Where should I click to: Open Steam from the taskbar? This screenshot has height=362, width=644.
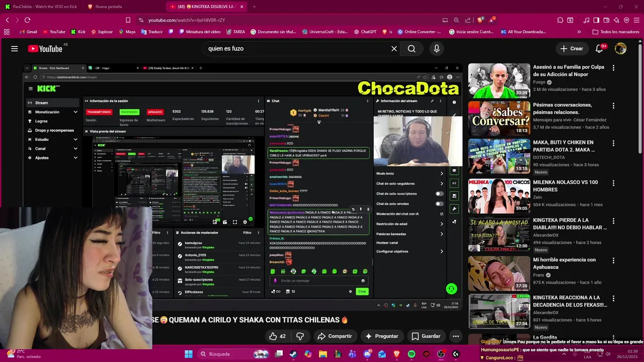pos(293,354)
